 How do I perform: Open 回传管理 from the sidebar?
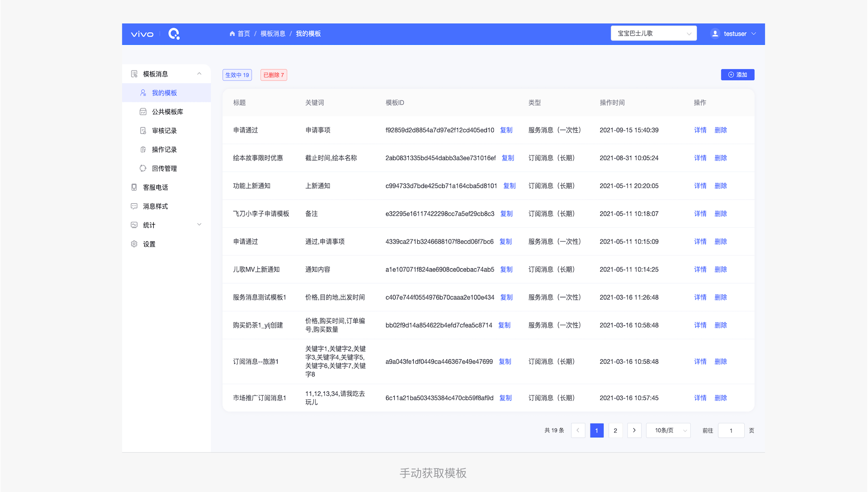click(165, 168)
